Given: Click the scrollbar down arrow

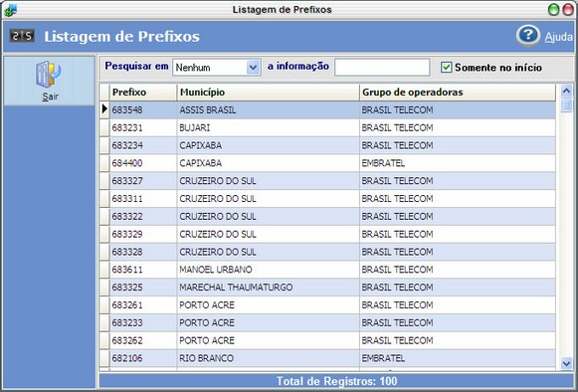Looking at the screenshot, I should click(x=566, y=363).
